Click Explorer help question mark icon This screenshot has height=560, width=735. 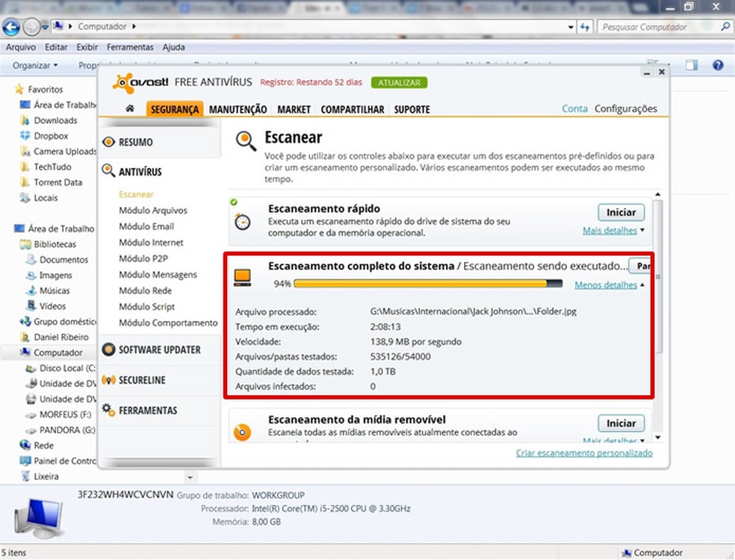[x=718, y=65]
